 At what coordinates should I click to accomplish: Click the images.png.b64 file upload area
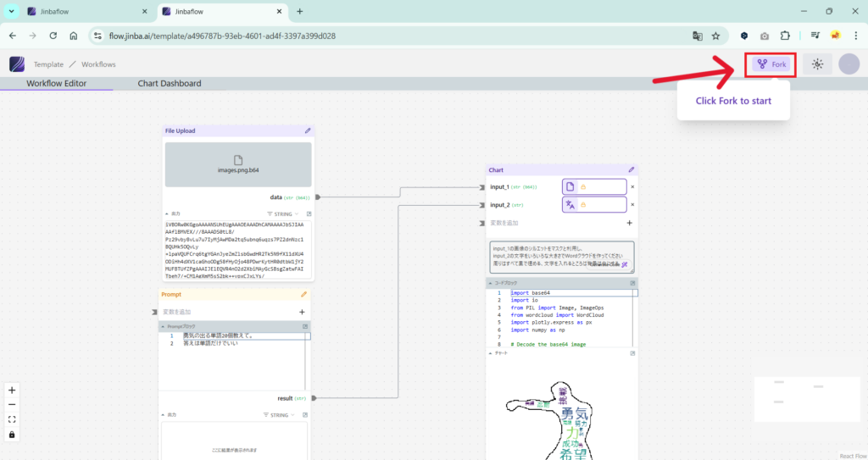tap(238, 164)
